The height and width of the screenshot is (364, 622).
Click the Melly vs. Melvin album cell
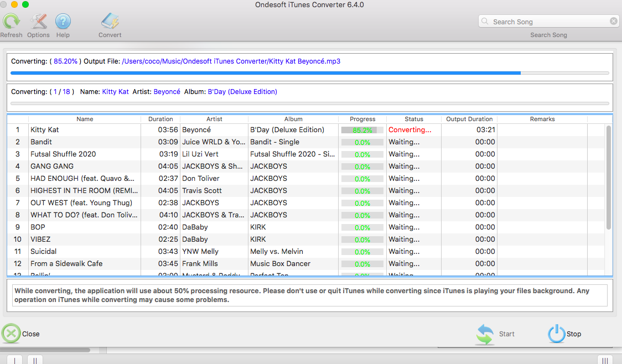[277, 251]
